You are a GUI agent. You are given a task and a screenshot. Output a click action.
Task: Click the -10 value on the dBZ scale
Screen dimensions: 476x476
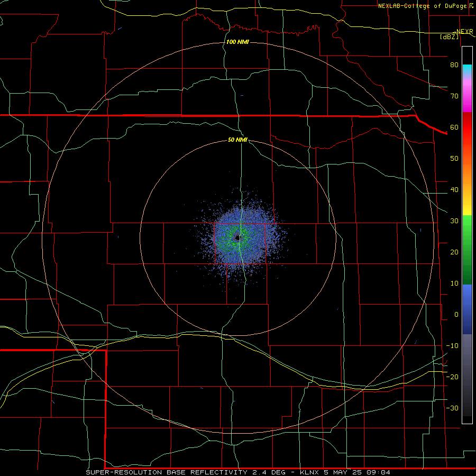point(452,346)
